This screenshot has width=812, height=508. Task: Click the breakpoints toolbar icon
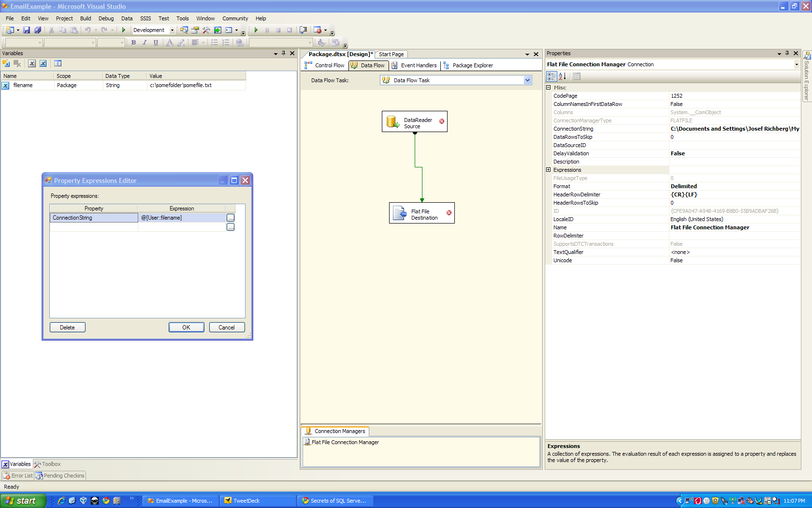[318, 30]
